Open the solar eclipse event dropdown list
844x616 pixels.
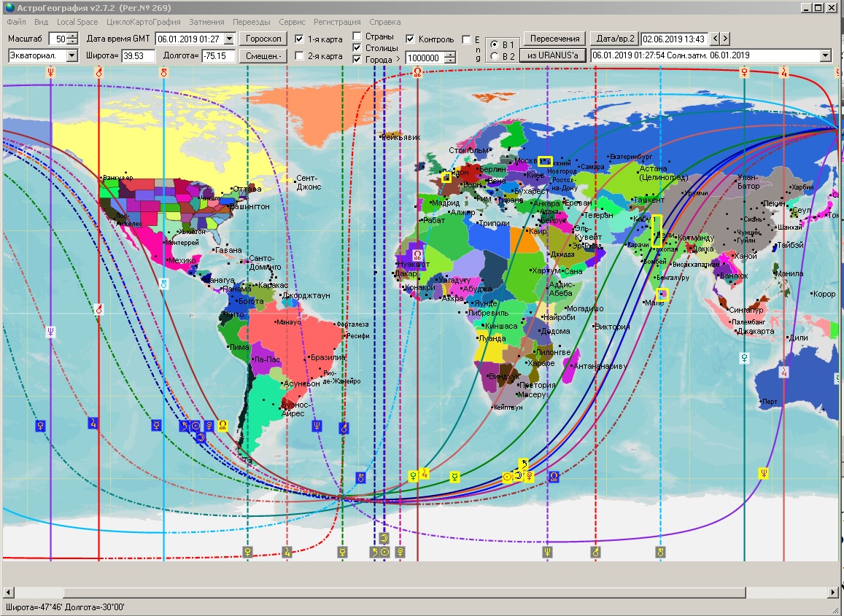825,55
